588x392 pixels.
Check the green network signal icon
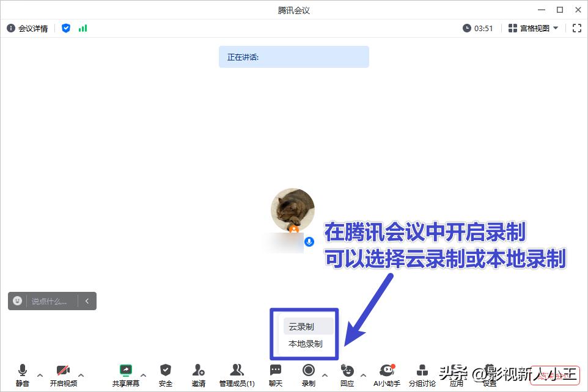[83, 28]
